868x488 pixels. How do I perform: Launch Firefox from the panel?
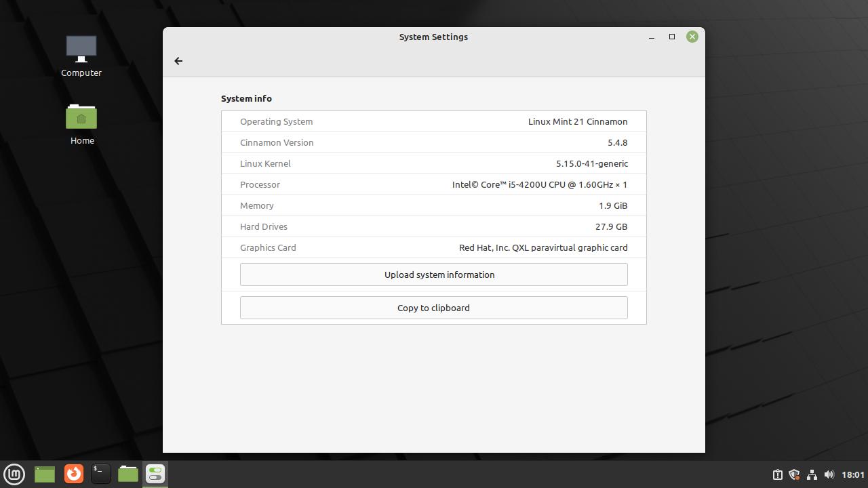[x=73, y=474]
